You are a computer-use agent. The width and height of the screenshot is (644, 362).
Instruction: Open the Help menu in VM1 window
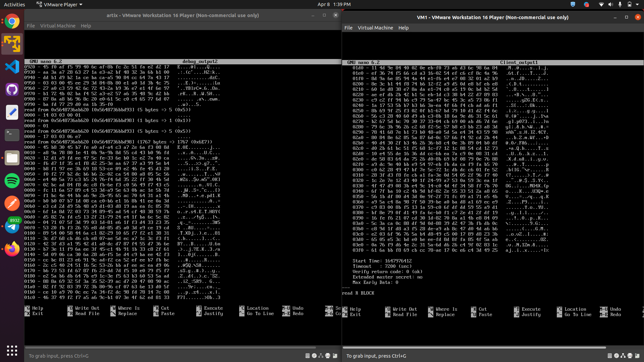[x=403, y=28]
